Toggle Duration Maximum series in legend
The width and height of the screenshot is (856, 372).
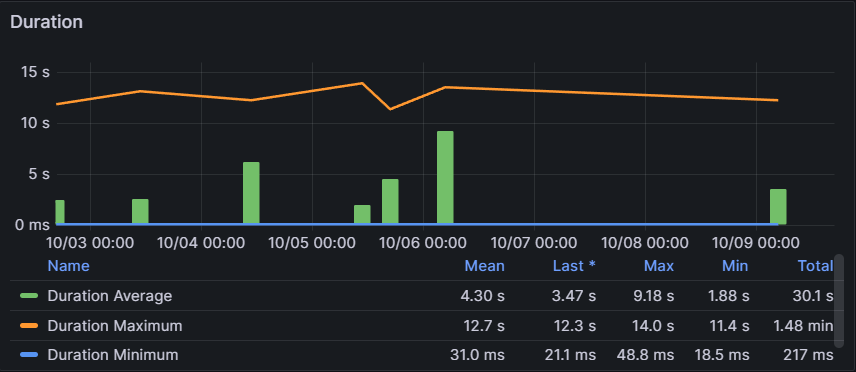point(115,326)
